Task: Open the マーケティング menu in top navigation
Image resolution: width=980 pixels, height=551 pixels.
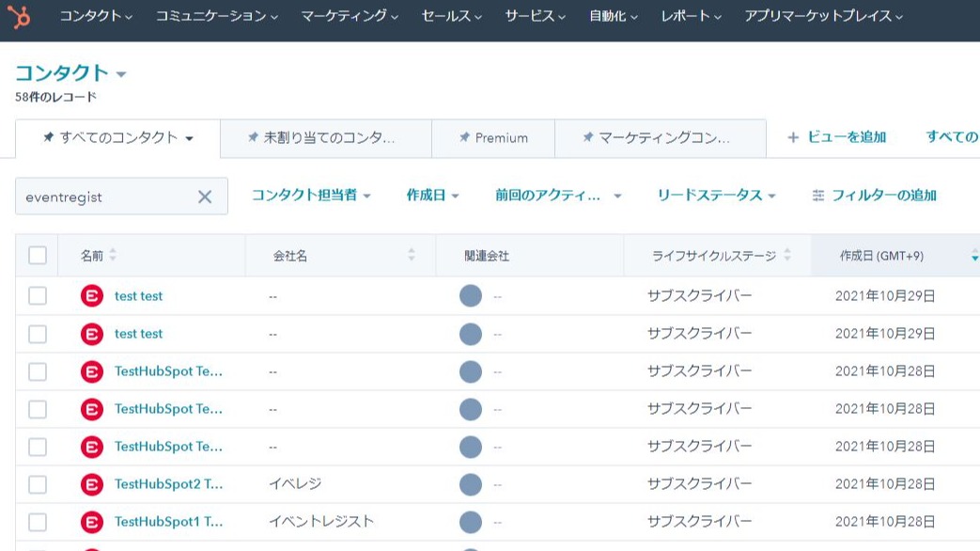Action: tap(349, 16)
